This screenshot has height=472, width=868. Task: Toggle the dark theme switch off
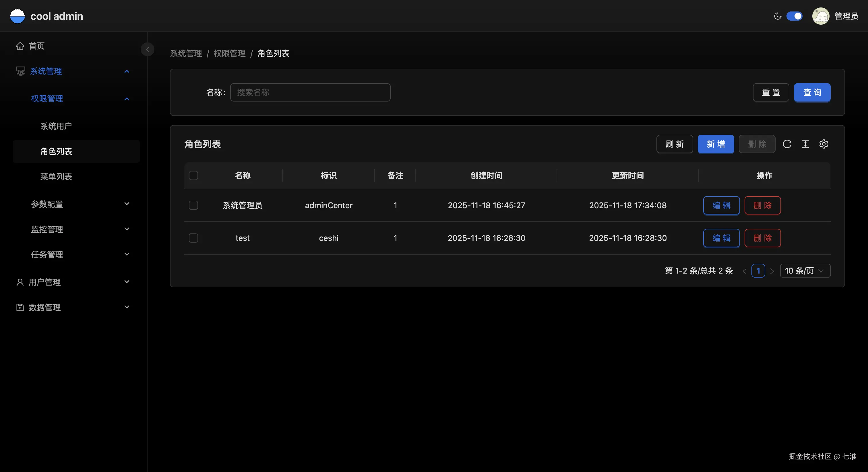[794, 16]
